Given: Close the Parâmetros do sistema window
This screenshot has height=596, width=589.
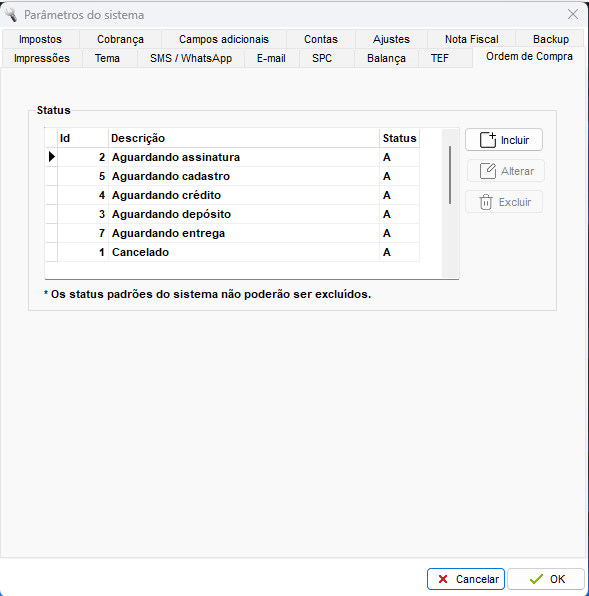Looking at the screenshot, I should 573,14.
